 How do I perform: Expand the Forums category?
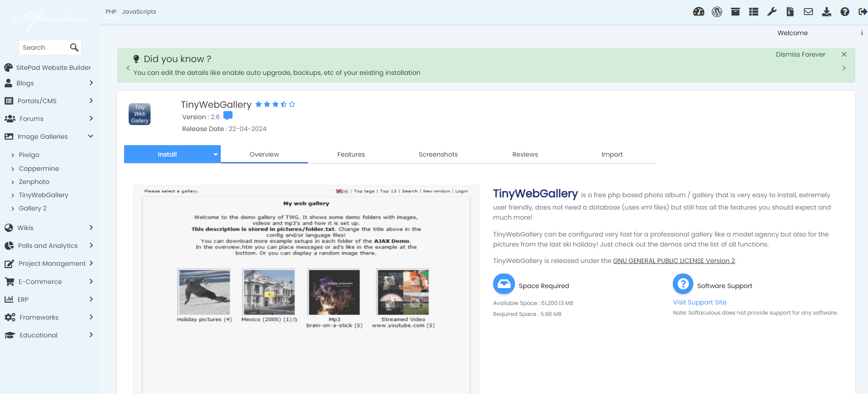[x=91, y=118]
